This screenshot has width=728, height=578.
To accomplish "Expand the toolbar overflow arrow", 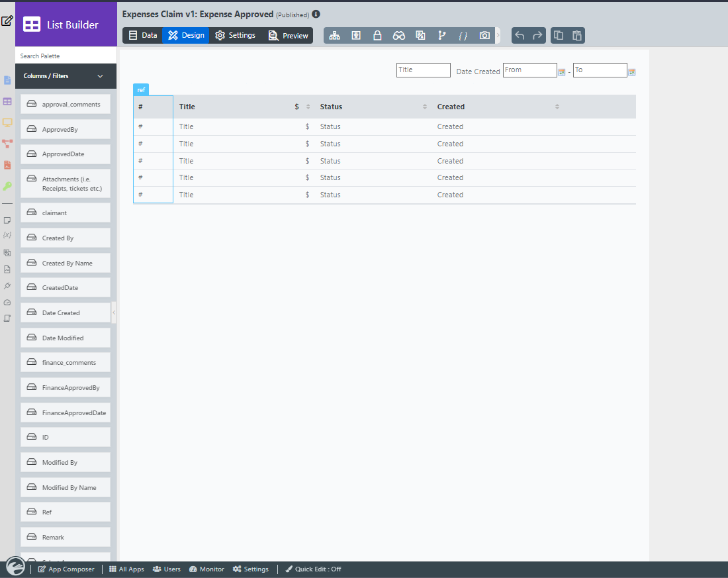I will 498,36.
